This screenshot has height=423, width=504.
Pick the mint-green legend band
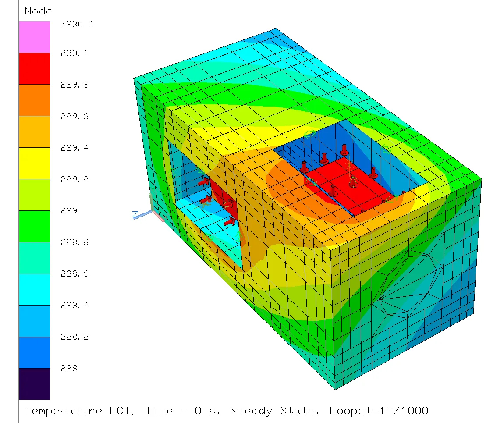tap(35, 257)
